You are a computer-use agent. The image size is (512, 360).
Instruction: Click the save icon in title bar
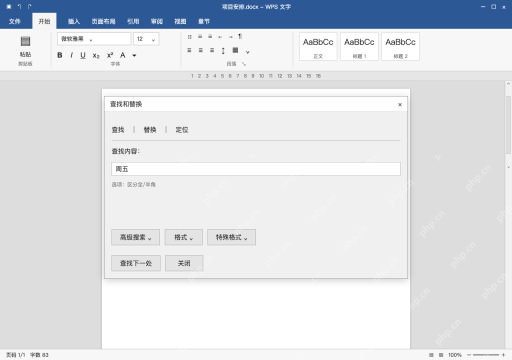coord(9,7)
